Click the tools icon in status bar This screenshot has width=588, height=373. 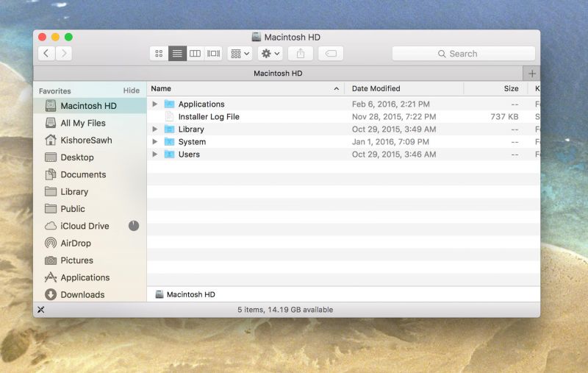tap(41, 310)
